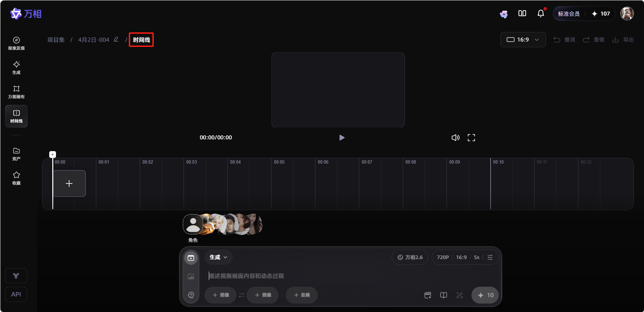
Task: Go to 项目集 in the breadcrumb
Action: point(56,40)
